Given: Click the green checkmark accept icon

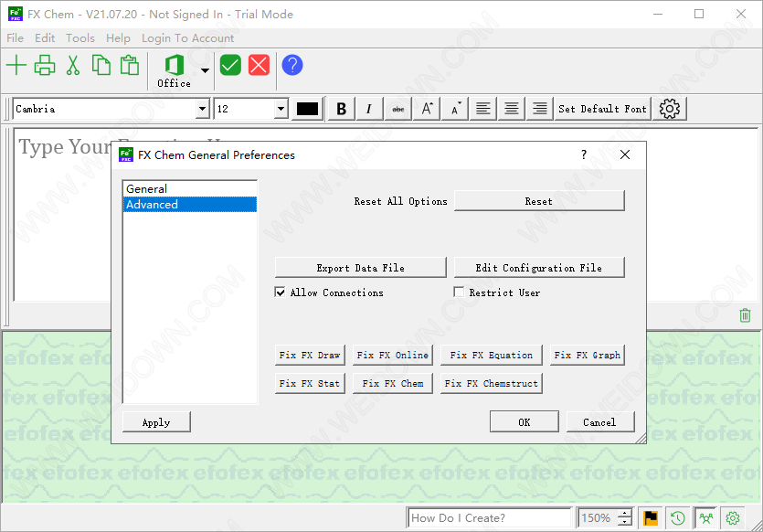Looking at the screenshot, I should 230,65.
